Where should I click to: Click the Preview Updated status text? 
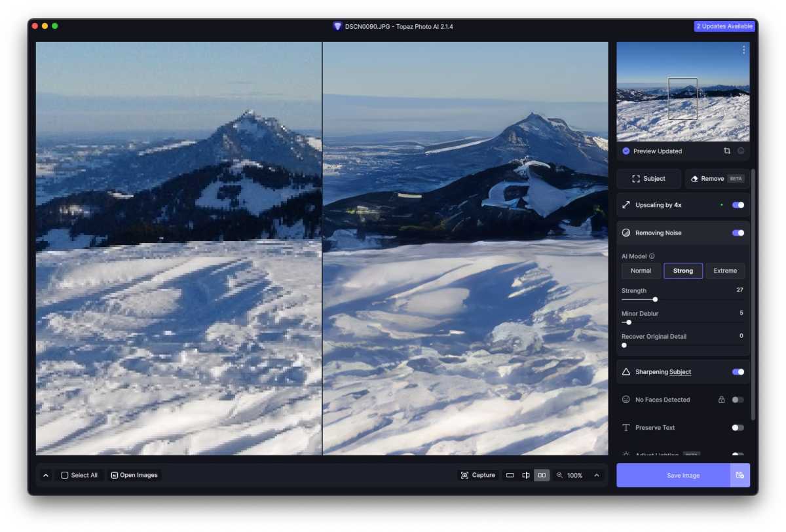[658, 151]
